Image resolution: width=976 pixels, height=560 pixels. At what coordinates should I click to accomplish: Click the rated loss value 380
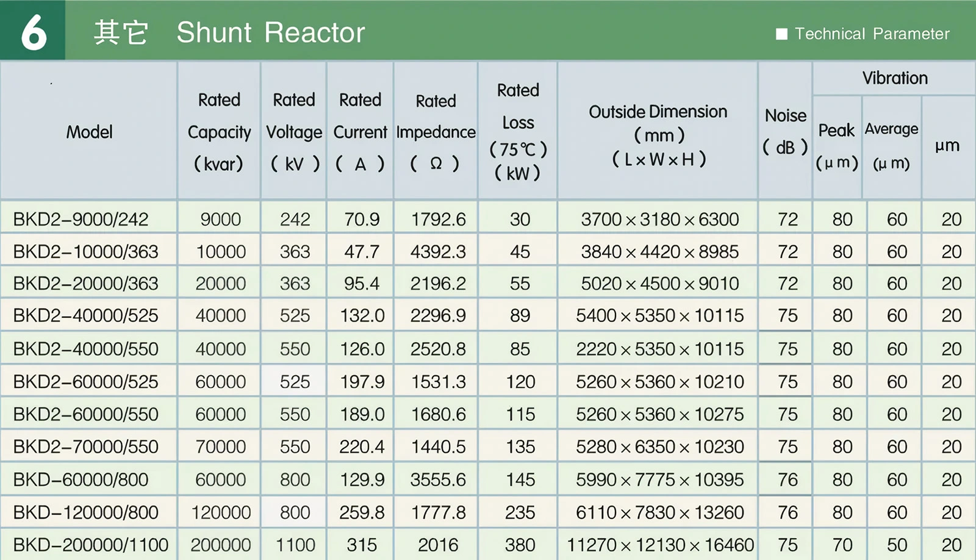click(x=520, y=545)
